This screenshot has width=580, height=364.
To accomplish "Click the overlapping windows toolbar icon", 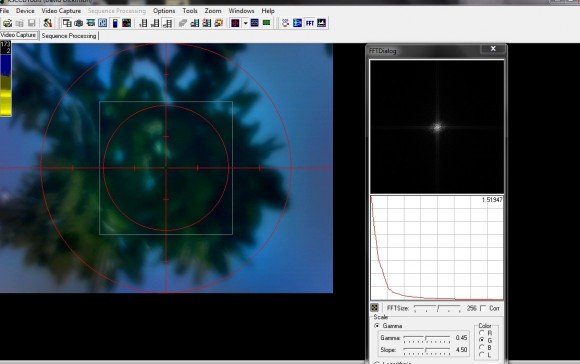I will click(67, 23).
